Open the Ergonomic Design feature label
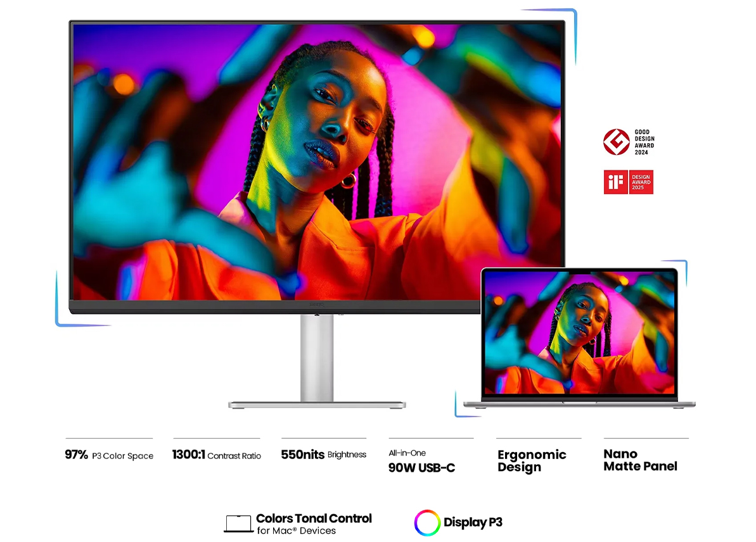756x542 pixels. [531, 461]
